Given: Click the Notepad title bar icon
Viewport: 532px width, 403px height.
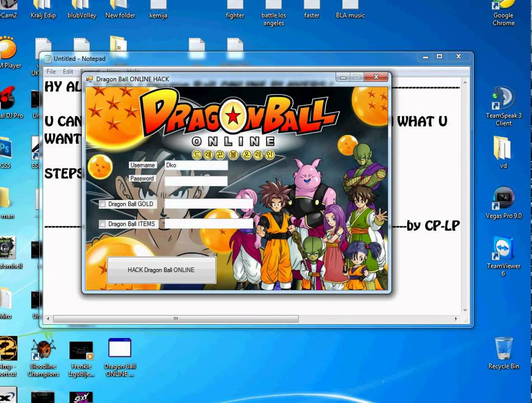Looking at the screenshot, I should click(48, 59).
